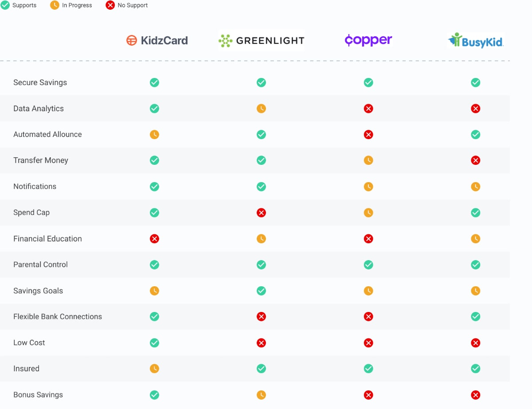532x409 pixels.
Task: Click the Copper logo header
Action: tap(368, 40)
